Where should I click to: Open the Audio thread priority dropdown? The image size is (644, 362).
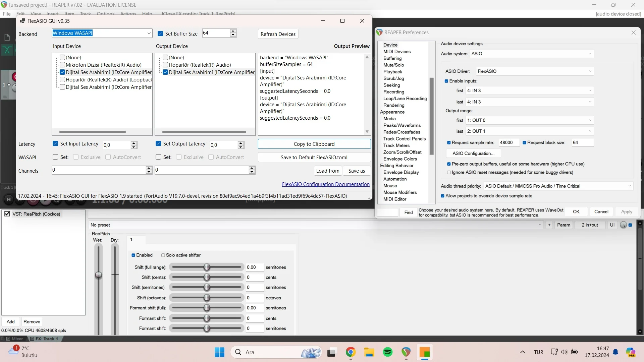tap(629, 186)
